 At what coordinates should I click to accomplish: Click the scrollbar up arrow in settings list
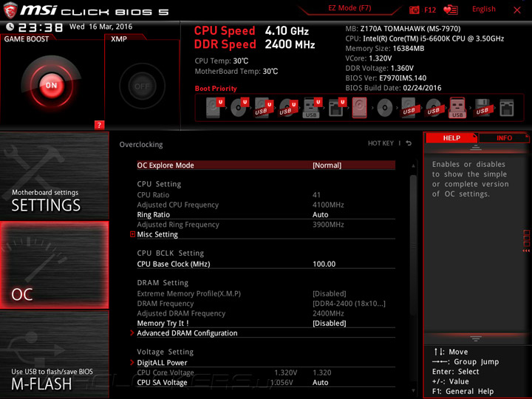point(413,166)
